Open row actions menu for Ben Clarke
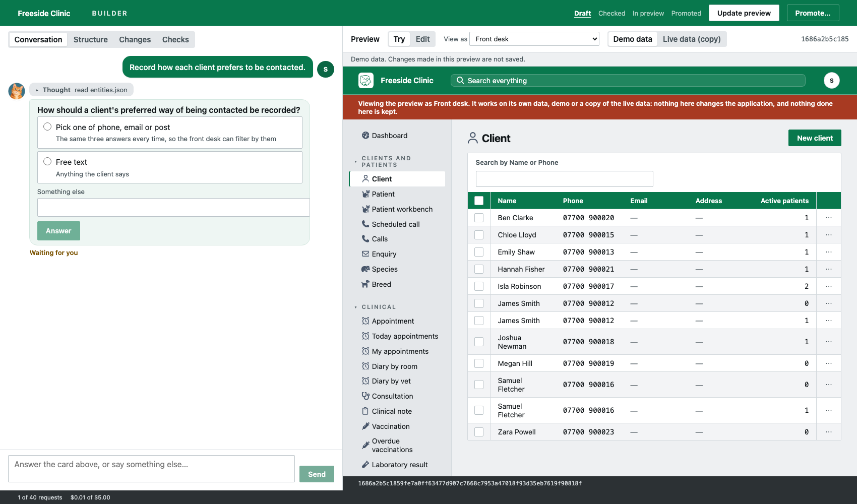857x504 pixels. [829, 218]
